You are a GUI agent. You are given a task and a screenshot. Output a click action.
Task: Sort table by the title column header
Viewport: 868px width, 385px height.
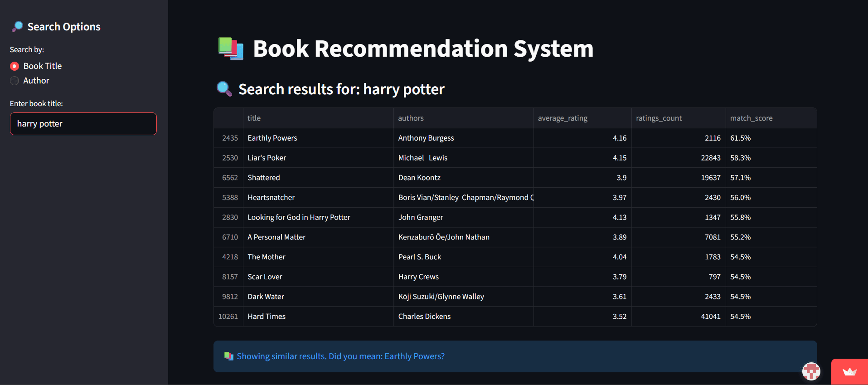click(318, 118)
